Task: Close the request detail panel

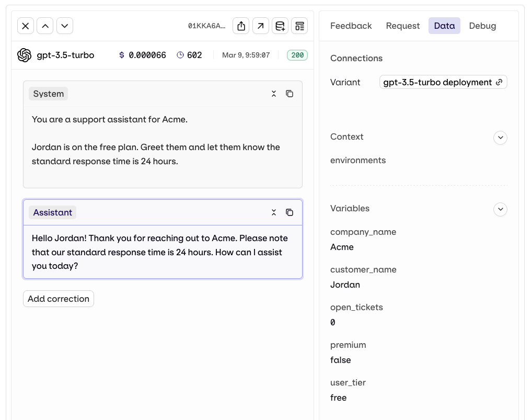Action: [26, 26]
